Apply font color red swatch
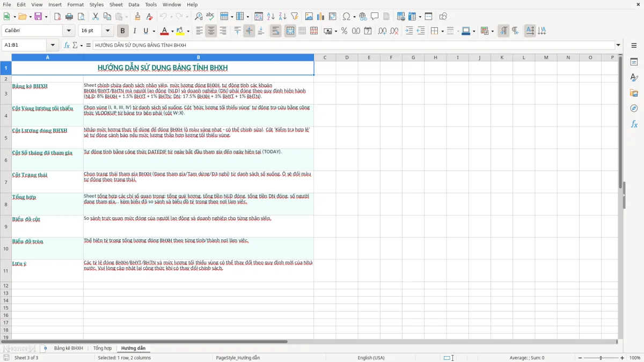 (164, 31)
